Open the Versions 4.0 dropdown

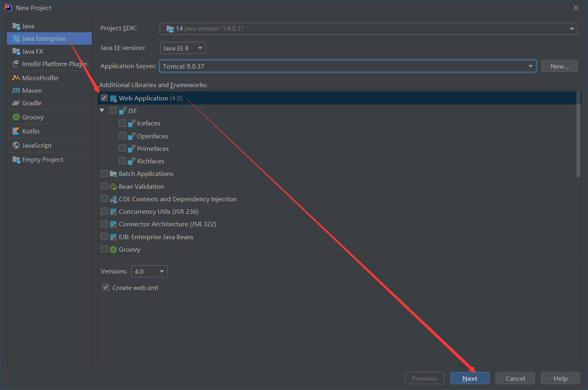(150, 271)
